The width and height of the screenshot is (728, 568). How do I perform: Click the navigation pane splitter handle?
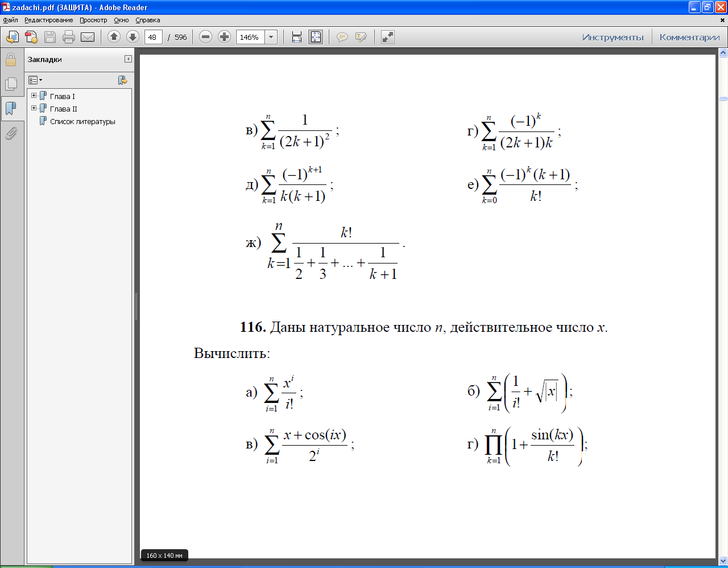point(136,306)
